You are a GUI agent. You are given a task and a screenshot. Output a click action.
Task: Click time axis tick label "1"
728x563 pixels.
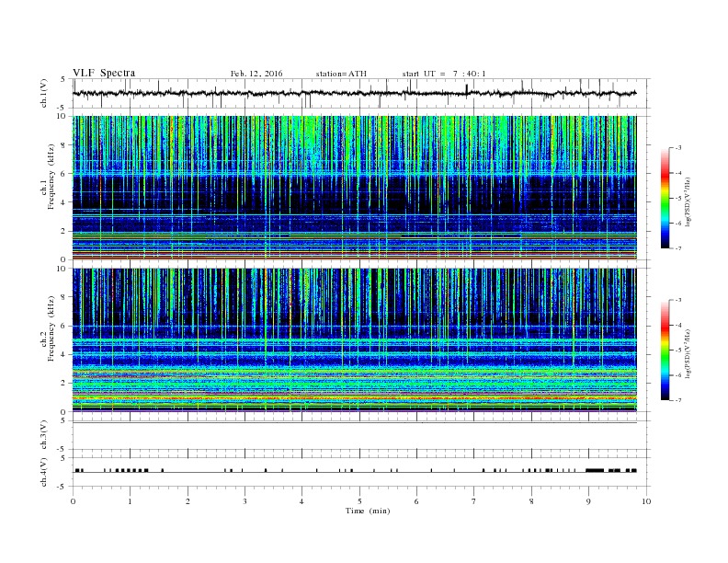click(x=130, y=501)
